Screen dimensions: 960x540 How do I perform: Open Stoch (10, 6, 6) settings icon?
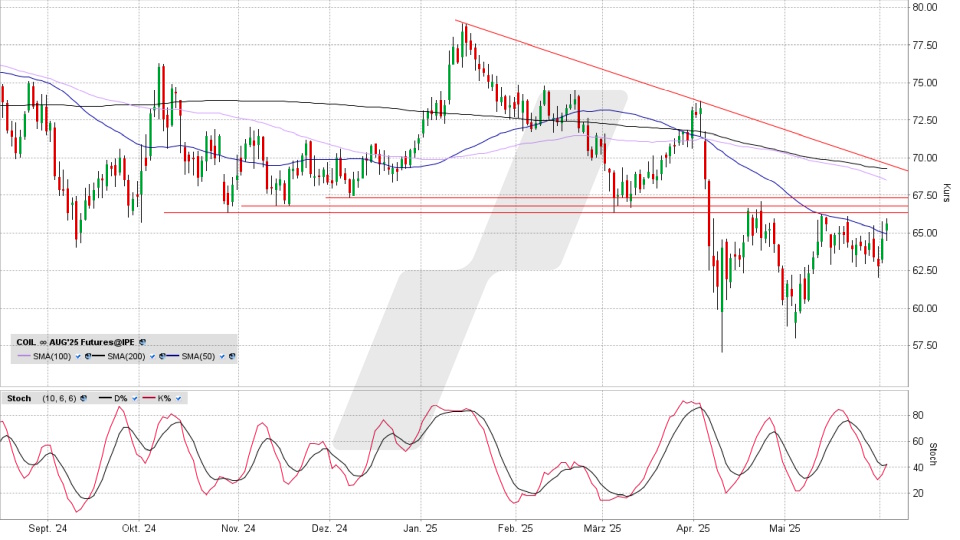83,399
